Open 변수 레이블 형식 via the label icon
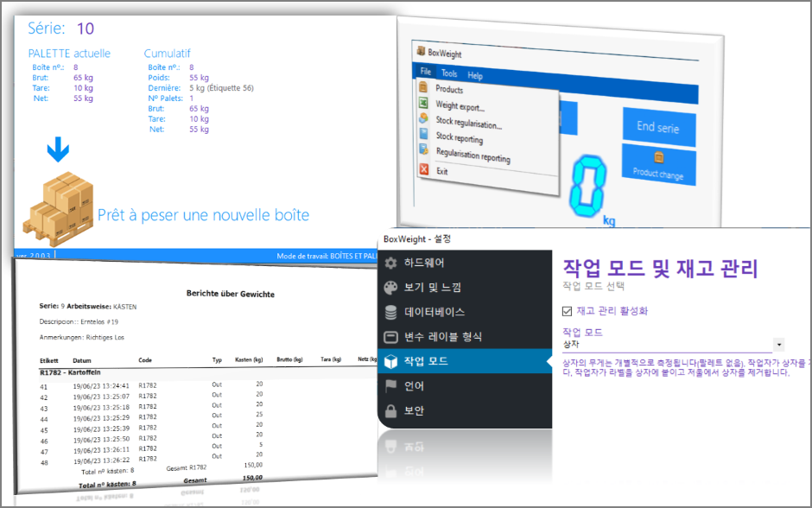This screenshot has width=812, height=508. point(390,337)
